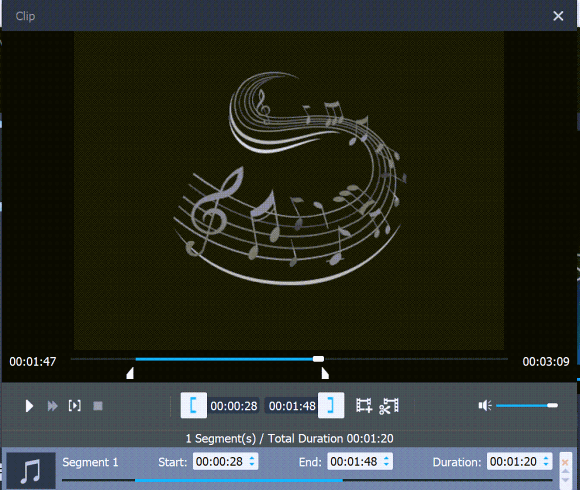Increase Segment 1 End time with stepper
The height and width of the screenshot is (490, 580).
click(386, 458)
